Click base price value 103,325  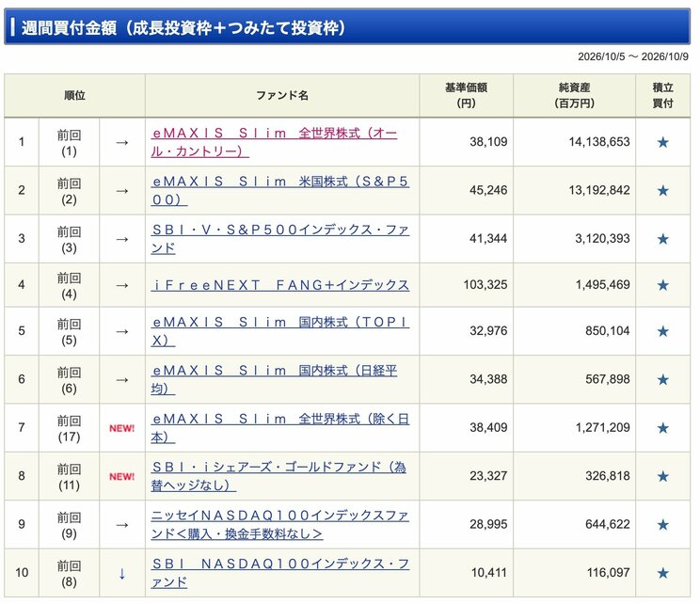point(485,284)
